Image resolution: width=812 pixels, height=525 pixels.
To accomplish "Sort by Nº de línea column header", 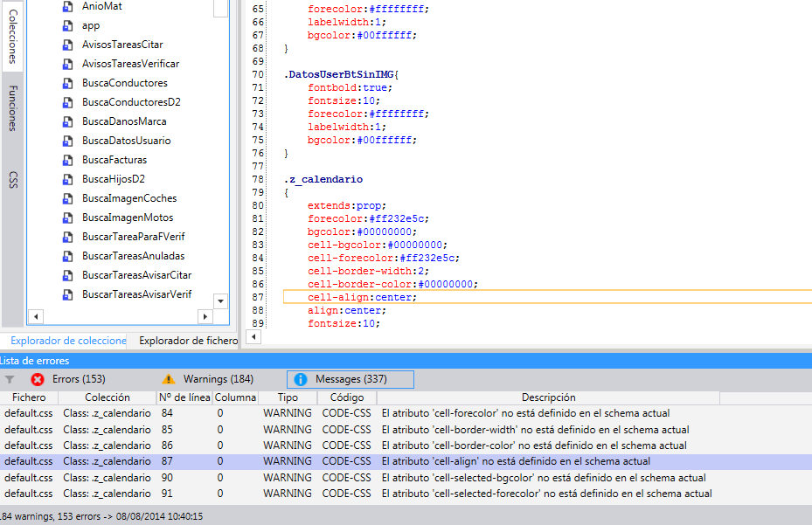I will point(184,397).
